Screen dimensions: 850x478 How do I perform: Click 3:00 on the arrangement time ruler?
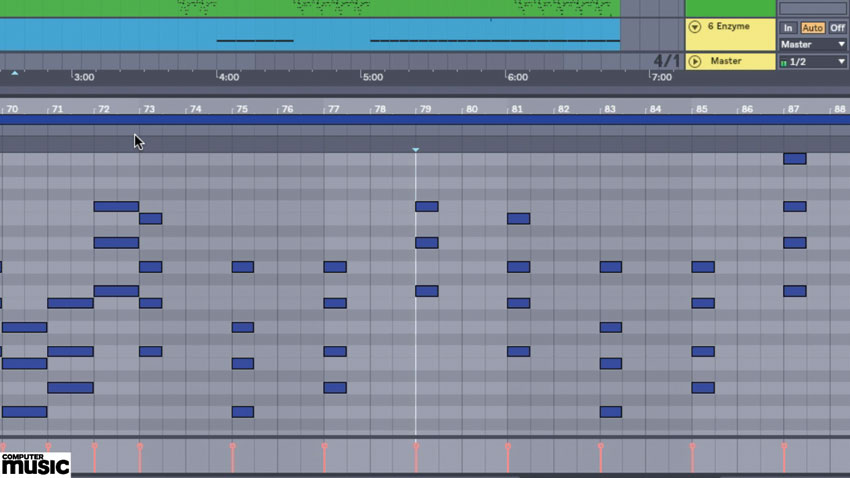(x=84, y=77)
